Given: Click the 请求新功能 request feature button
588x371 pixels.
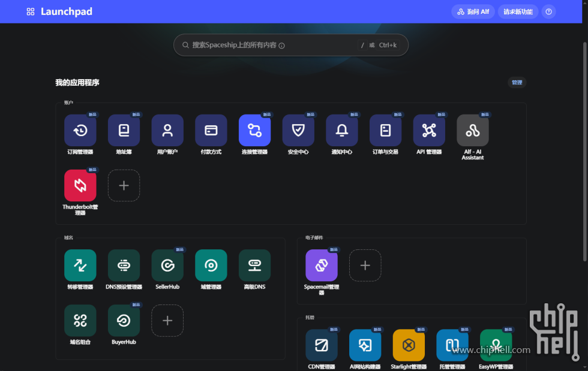Looking at the screenshot, I should 518,11.
